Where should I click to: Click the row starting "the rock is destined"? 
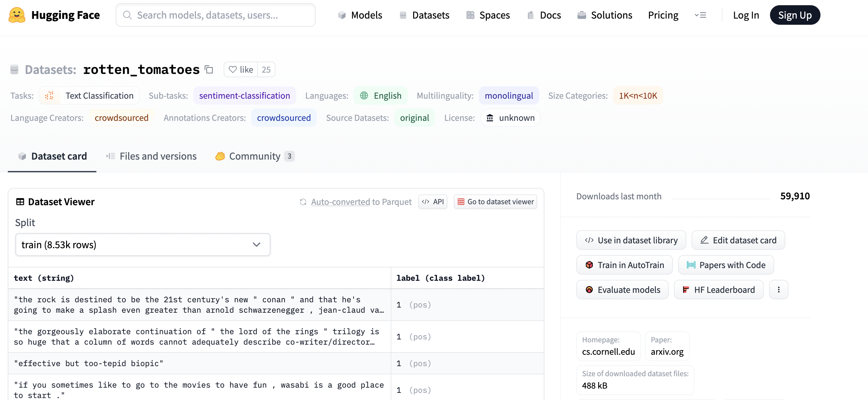click(x=276, y=305)
